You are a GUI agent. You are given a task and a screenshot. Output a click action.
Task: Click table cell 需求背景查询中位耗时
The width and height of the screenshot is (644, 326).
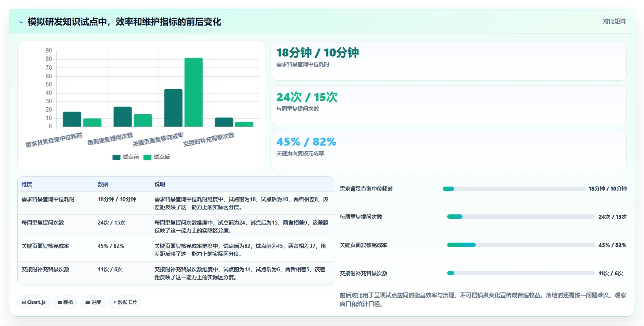point(48,199)
